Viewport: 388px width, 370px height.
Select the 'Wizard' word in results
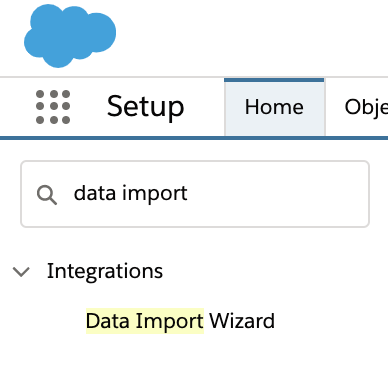pyautogui.click(x=242, y=321)
